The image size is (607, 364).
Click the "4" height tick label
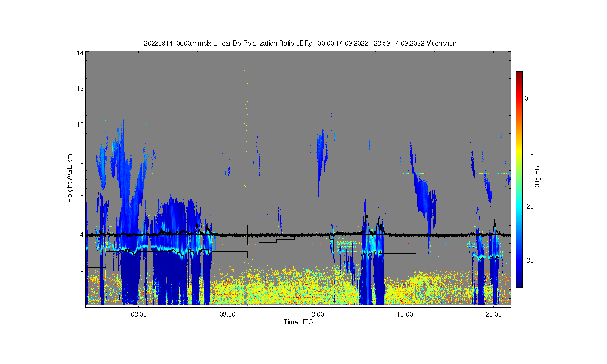[82, 234]
